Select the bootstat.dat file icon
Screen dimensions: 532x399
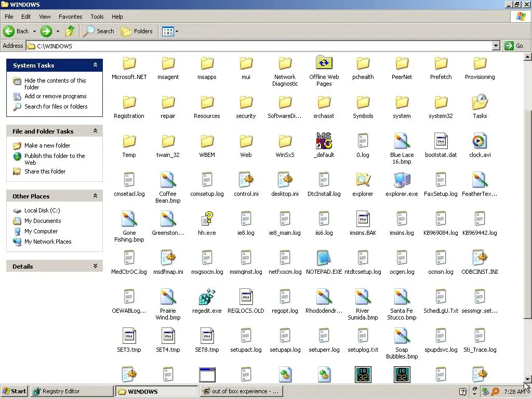(441, 141)
